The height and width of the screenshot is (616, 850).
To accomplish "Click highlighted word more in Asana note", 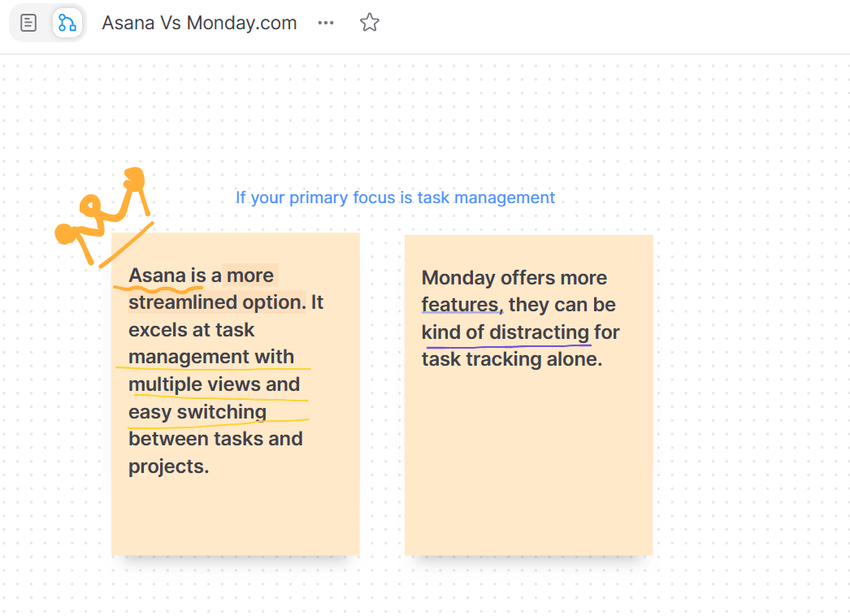I will coord(250,275).
